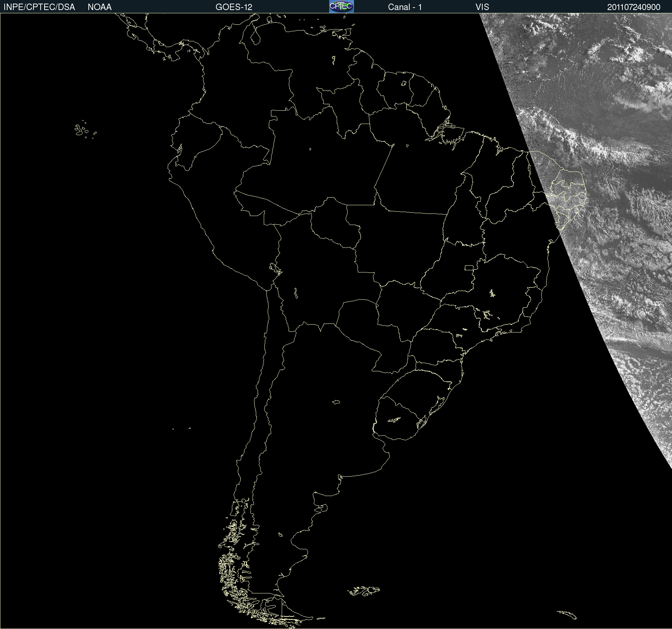Click the VIS channel label
The height and width of the screenshot is (629, 672).
[482, 7]
